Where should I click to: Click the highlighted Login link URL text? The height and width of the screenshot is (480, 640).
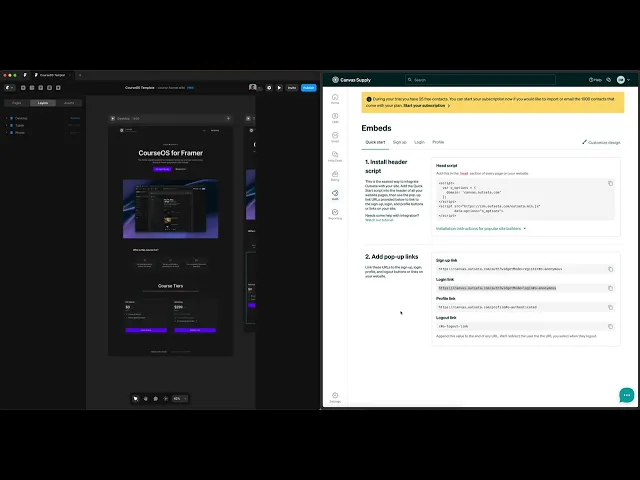point(497,288)
